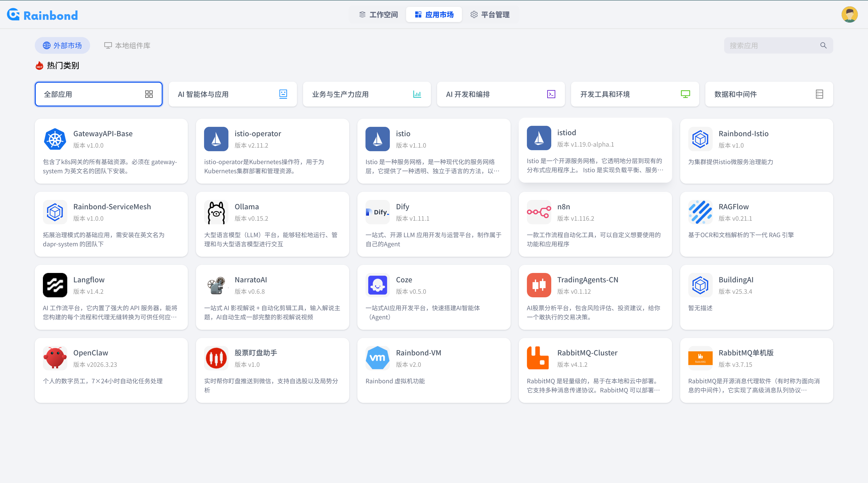Open the Langflow app title

pyautogui.click(x=89, y=280)
